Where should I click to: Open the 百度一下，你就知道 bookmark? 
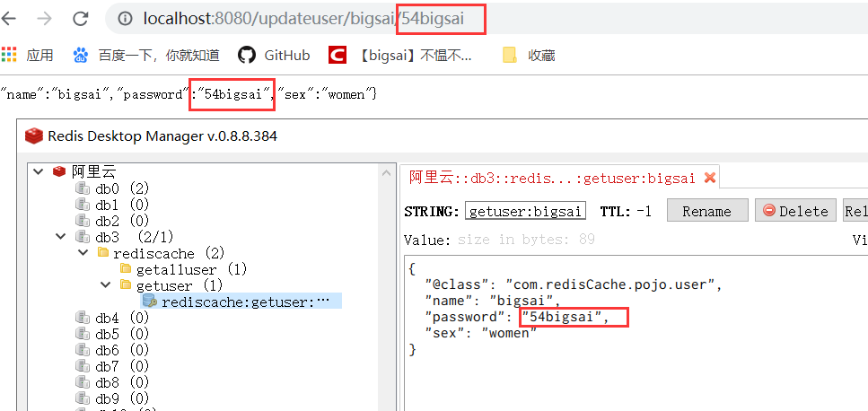pyautogui.click(x=146, y=55)
